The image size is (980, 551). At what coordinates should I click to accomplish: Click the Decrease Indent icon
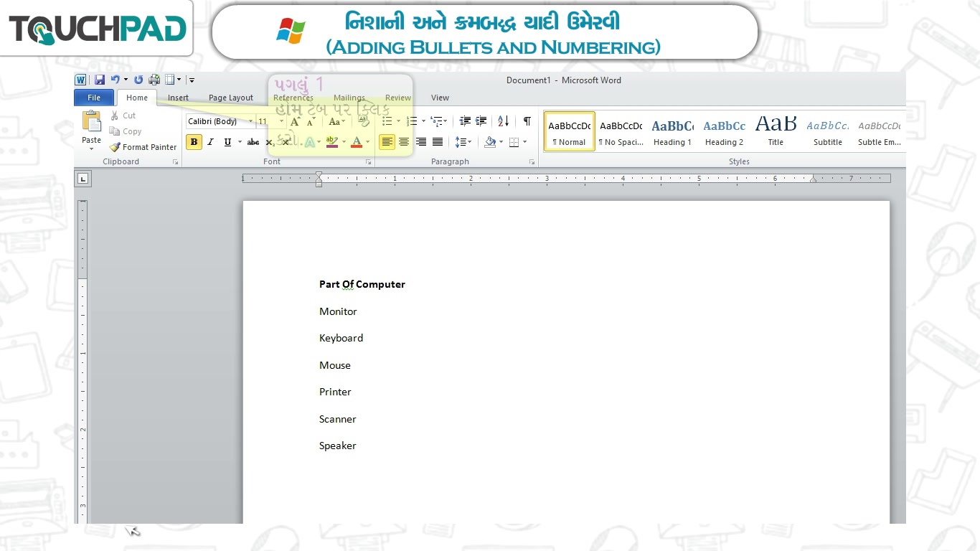[x=465, y=121]
